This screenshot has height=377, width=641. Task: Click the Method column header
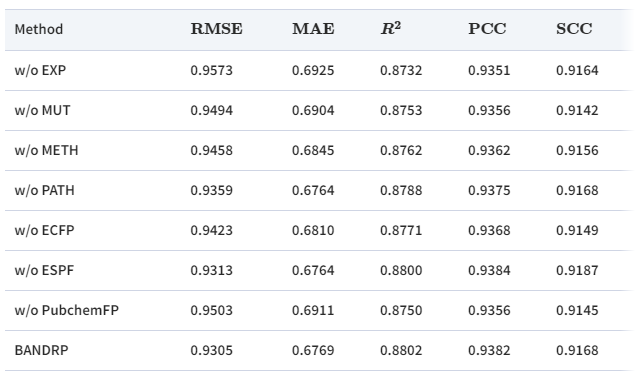(39, 29)
